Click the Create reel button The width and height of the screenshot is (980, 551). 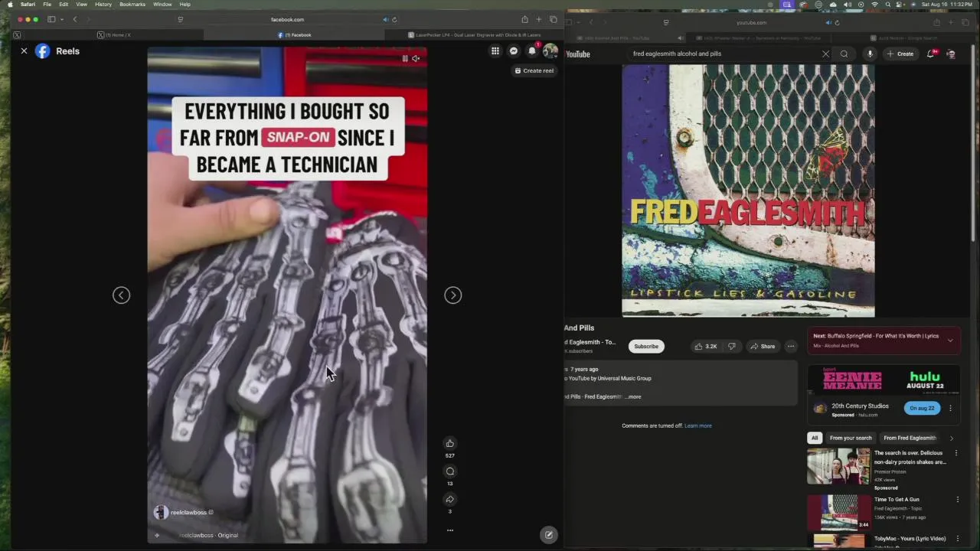tap(534, 70)
